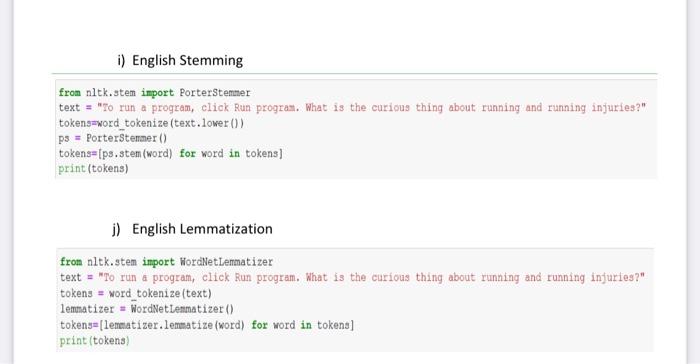
Task: Click the 'from' keyword in the lemmatization cell
Action: point(71,262)
